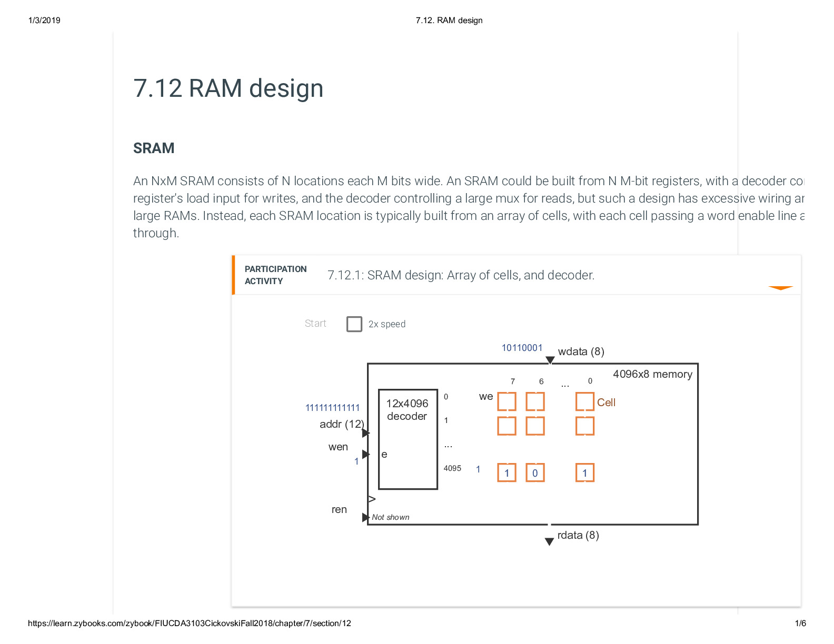Click the wdata input arrow
The height and width of the screenshot is (644, 834).
pos(550,360)
